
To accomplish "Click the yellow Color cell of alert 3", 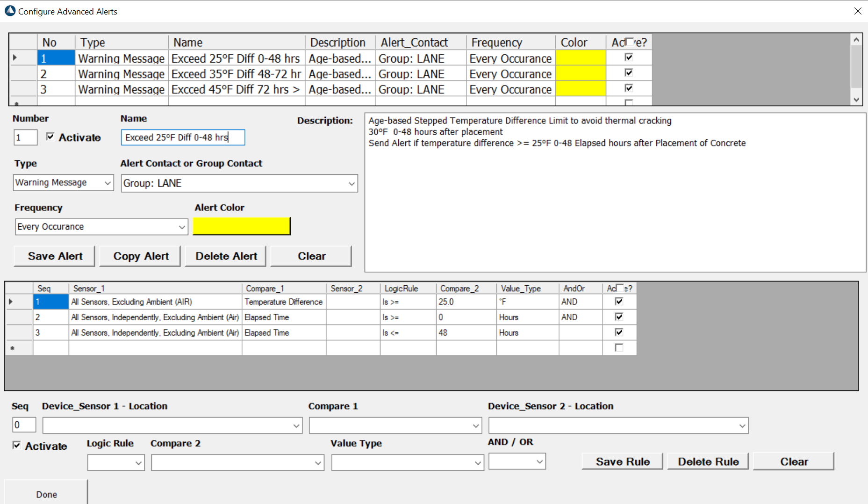I will click(x=581, y=89).
